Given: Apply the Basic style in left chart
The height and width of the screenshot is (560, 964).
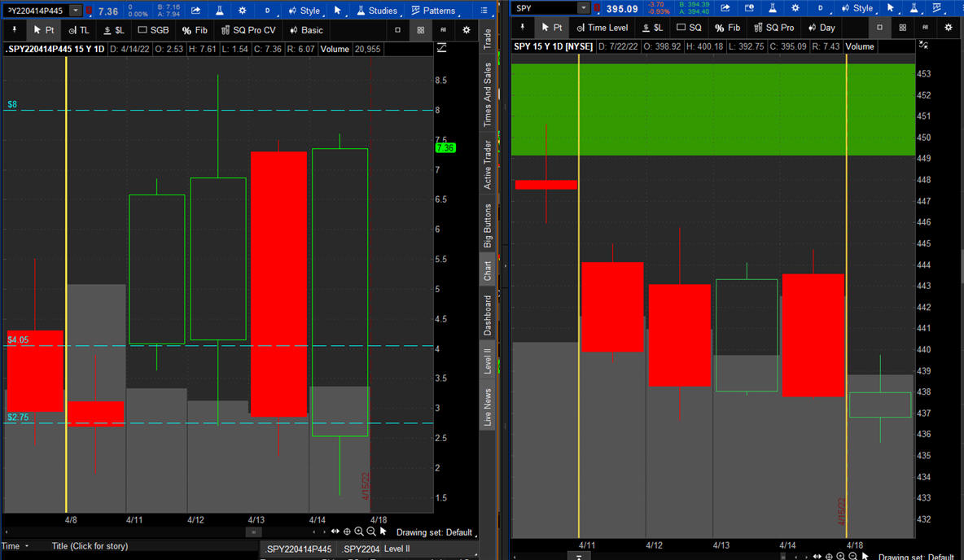Looking at the screenshot, I should [x=306, y=30].
